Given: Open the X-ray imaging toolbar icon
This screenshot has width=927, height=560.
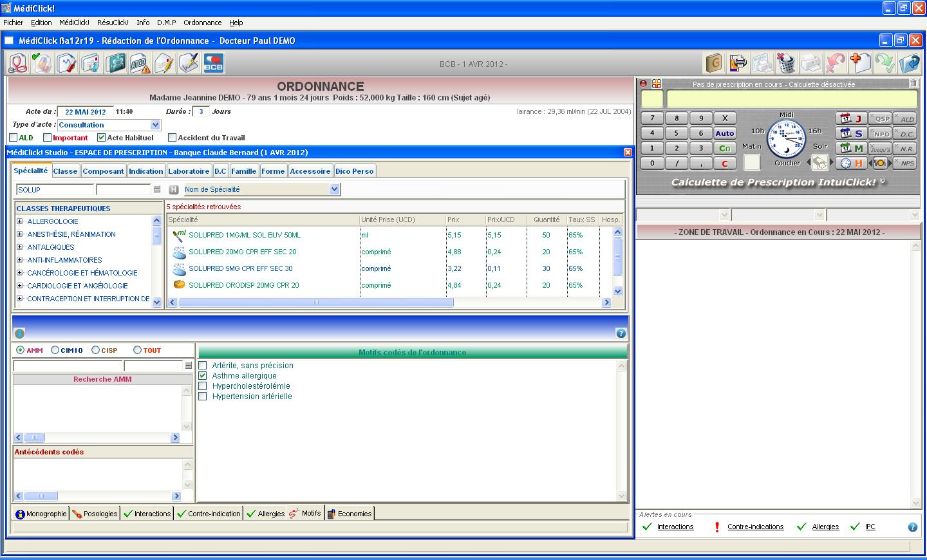Looking at the screenshot, I should 116,63.
